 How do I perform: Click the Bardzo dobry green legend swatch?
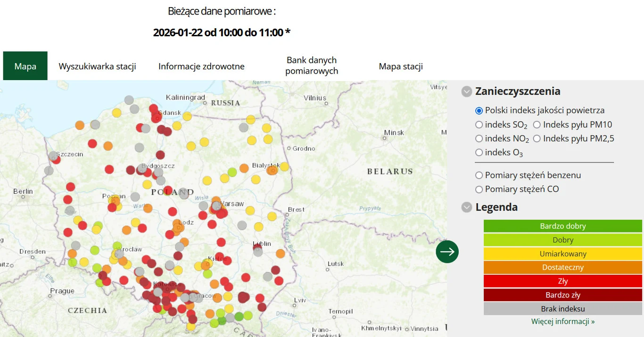(562, 226)
